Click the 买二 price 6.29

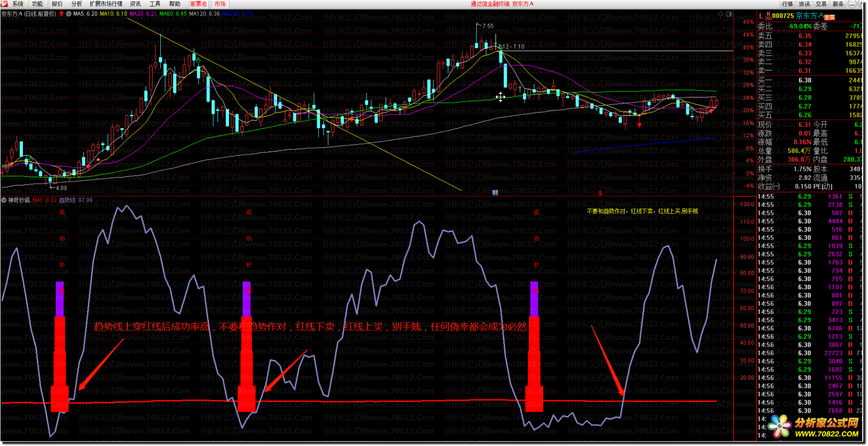click(x=805, y=89)
